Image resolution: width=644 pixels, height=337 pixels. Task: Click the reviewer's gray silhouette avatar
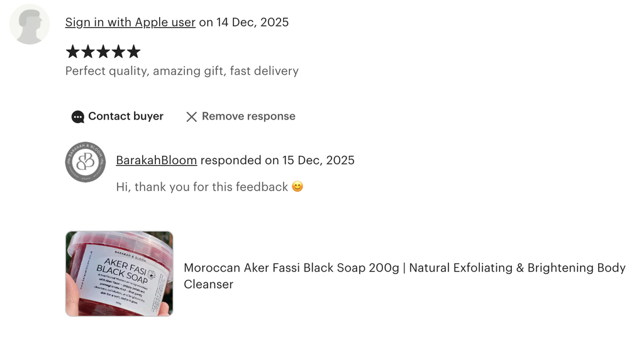[x=30, y=24]
